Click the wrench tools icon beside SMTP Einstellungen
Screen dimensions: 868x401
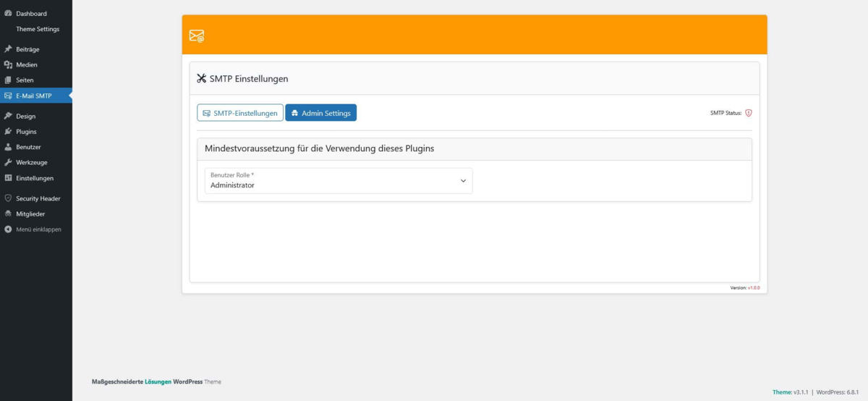202,78
